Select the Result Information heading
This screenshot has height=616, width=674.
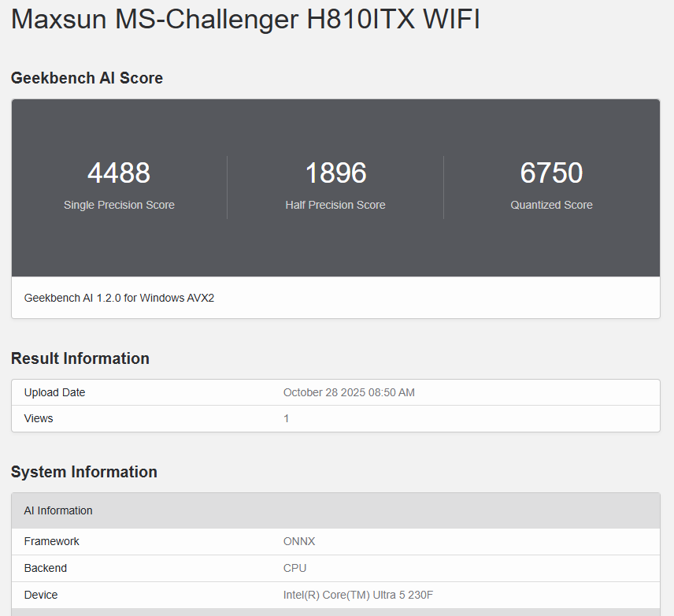[80, 358]
